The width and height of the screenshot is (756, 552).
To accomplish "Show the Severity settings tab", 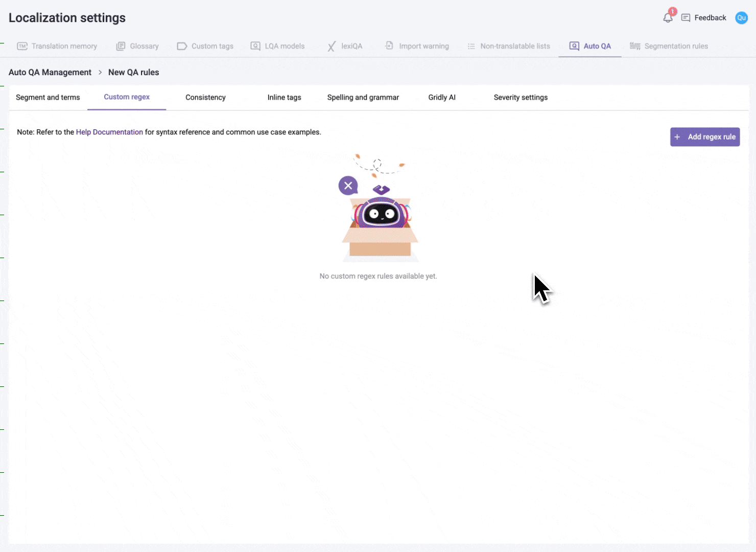I will [x=521, y=98].
